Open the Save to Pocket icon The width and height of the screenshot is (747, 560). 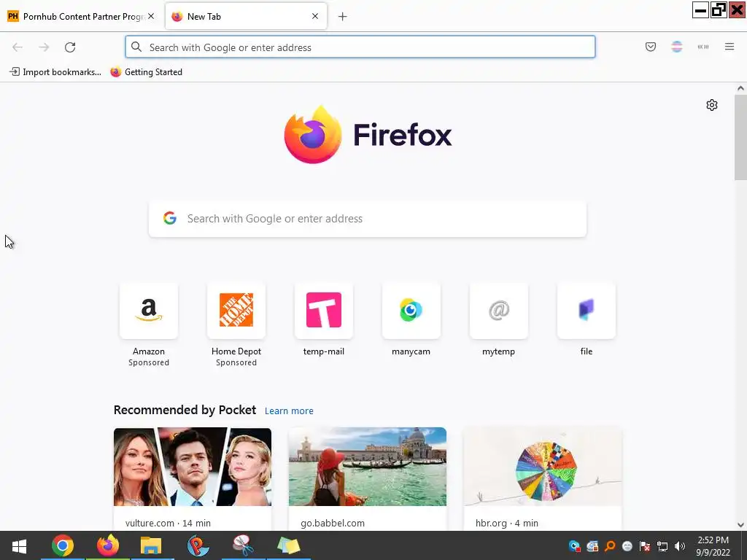650,47
